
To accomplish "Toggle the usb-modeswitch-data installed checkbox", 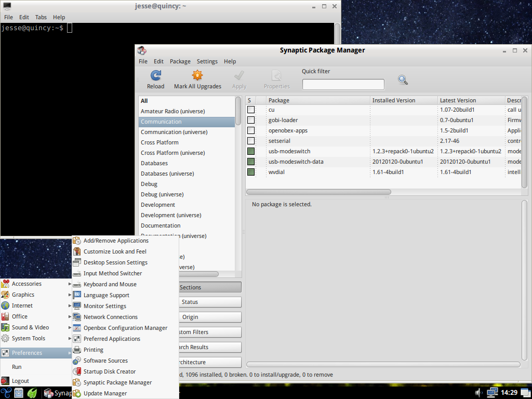I will point(251,162).
